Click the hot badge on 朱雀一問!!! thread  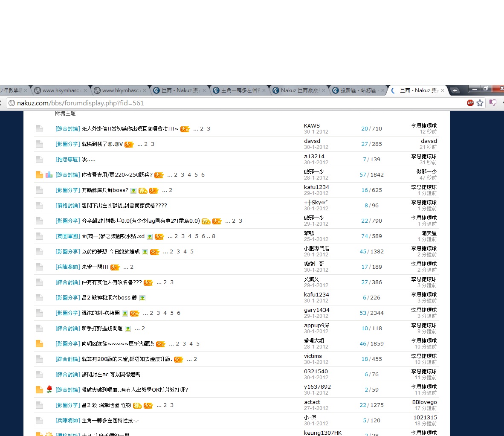click(115, 267)
